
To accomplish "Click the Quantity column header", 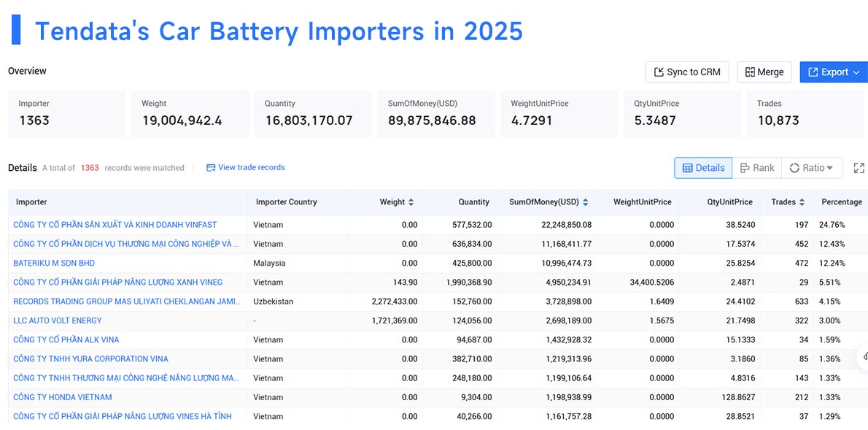I will click(x=473, y=202).
